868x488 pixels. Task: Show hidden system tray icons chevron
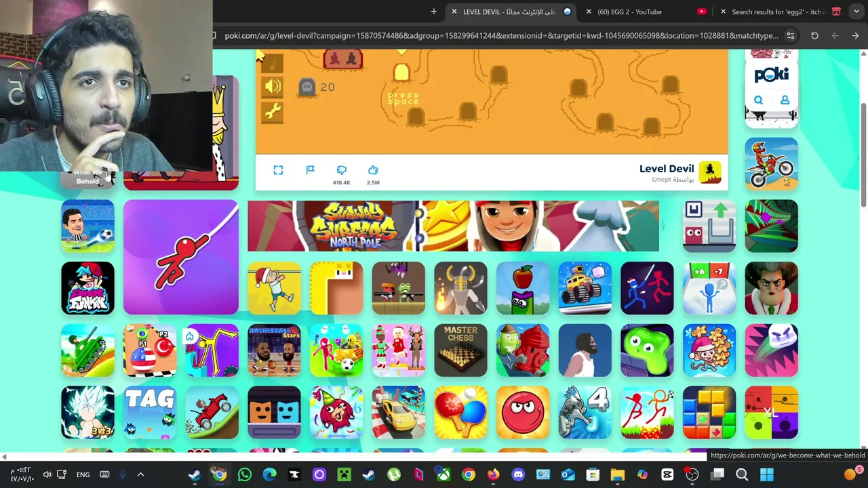click(x=140, y=474)
